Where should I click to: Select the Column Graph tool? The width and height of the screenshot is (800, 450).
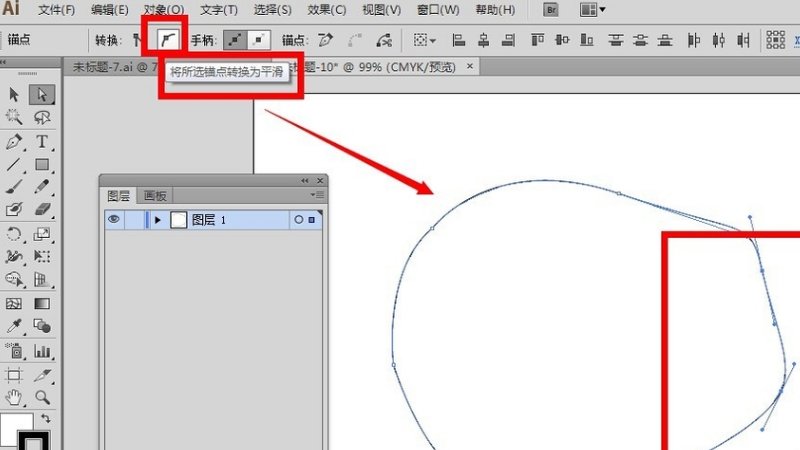42,351
